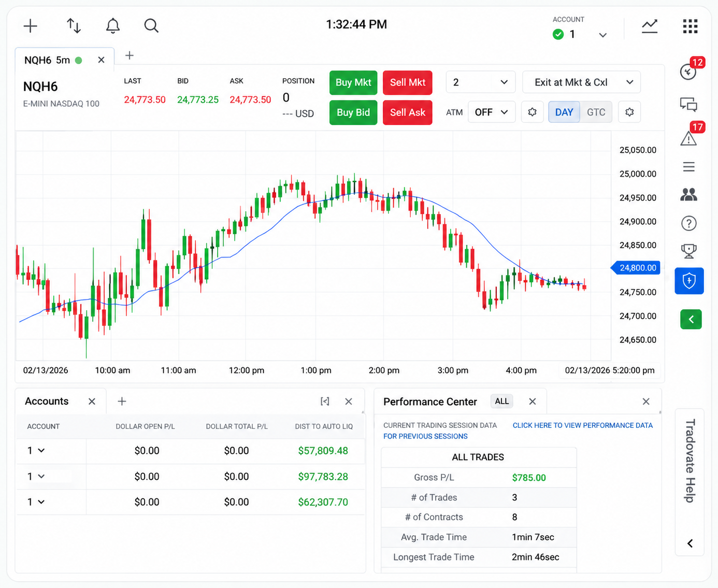Open the apps grid menu icon
The height and width of the screenshot is (588, 718).
[690, 26]
